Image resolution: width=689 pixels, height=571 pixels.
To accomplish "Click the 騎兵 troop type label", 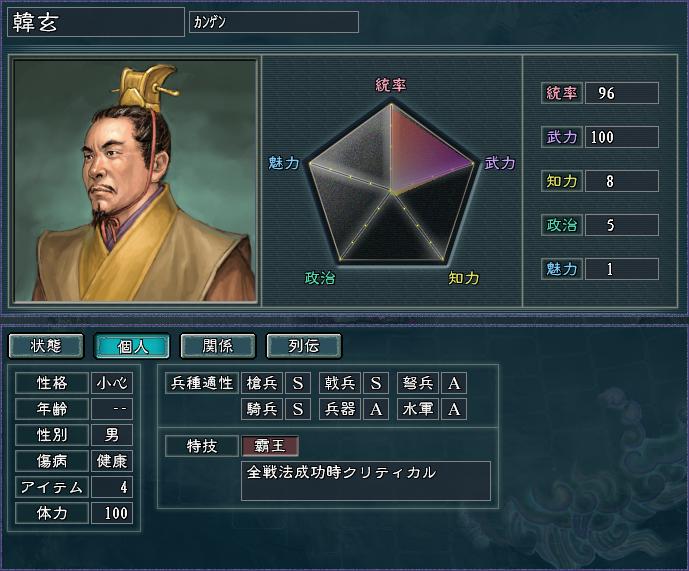I will (262, 409).
